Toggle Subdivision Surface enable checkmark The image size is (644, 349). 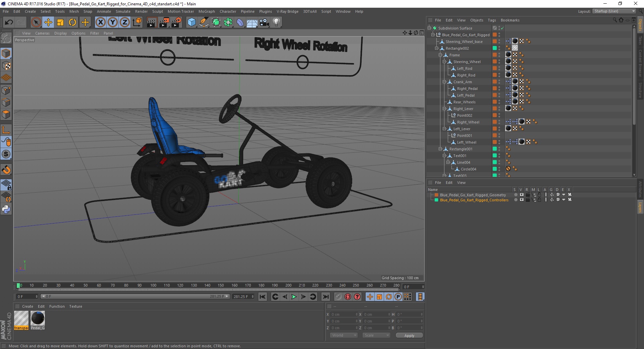[x=502, y=28]
